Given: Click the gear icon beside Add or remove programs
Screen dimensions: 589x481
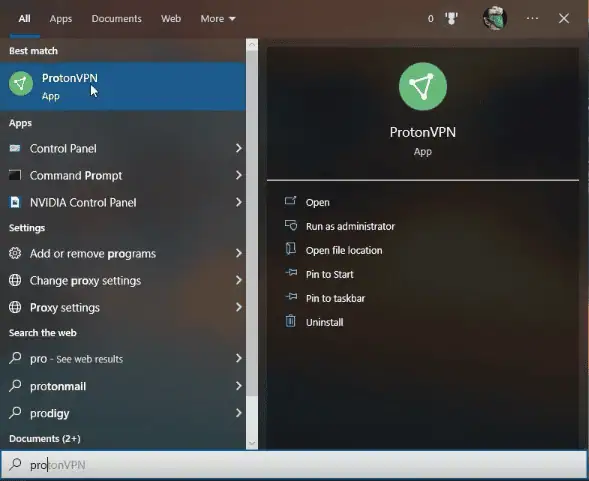Looking at the screenshot, I should coord(15,253).
